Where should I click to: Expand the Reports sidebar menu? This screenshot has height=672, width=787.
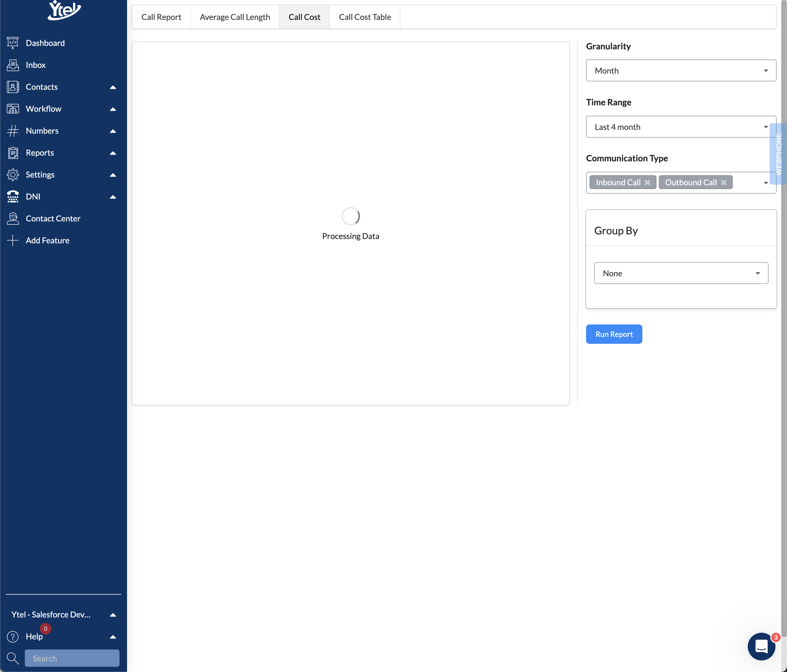click(40, 153)
